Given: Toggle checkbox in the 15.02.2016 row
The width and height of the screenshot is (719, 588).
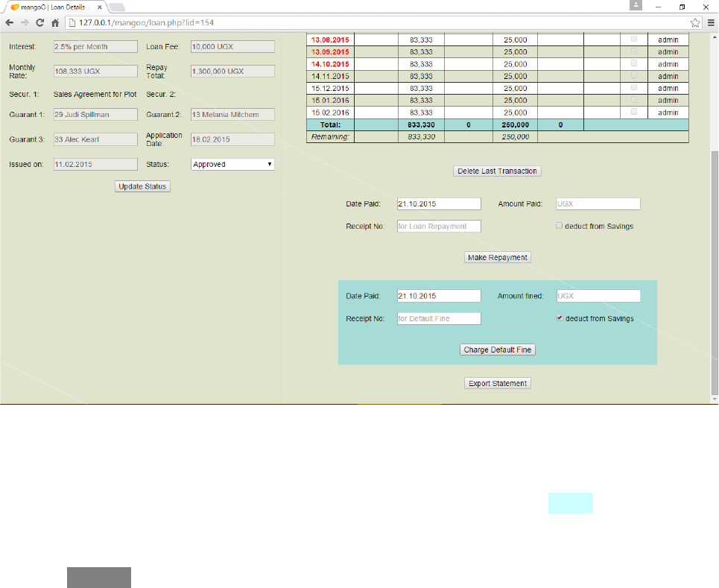Looking at the screenshot, I should pyautogui.click(x=634, y=112).
